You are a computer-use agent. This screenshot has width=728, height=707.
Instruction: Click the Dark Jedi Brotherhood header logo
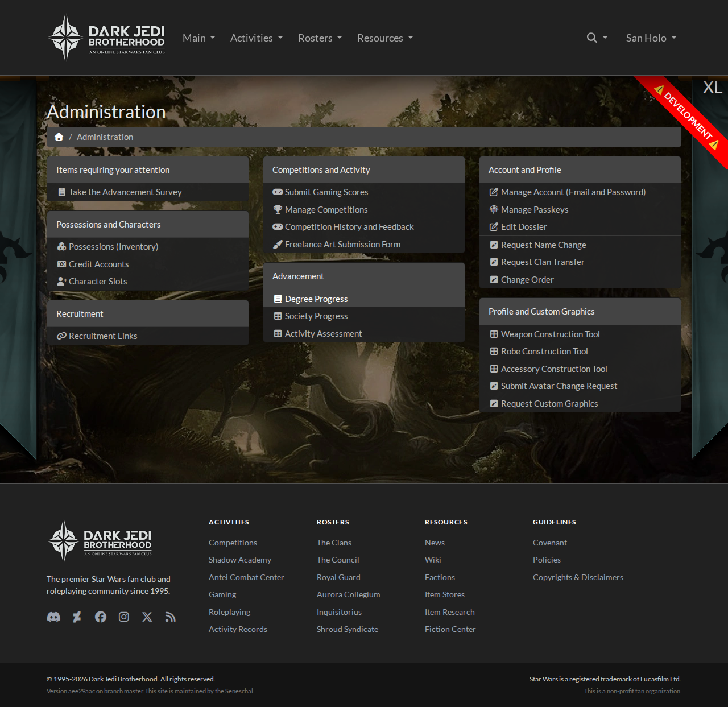(107, 38)
